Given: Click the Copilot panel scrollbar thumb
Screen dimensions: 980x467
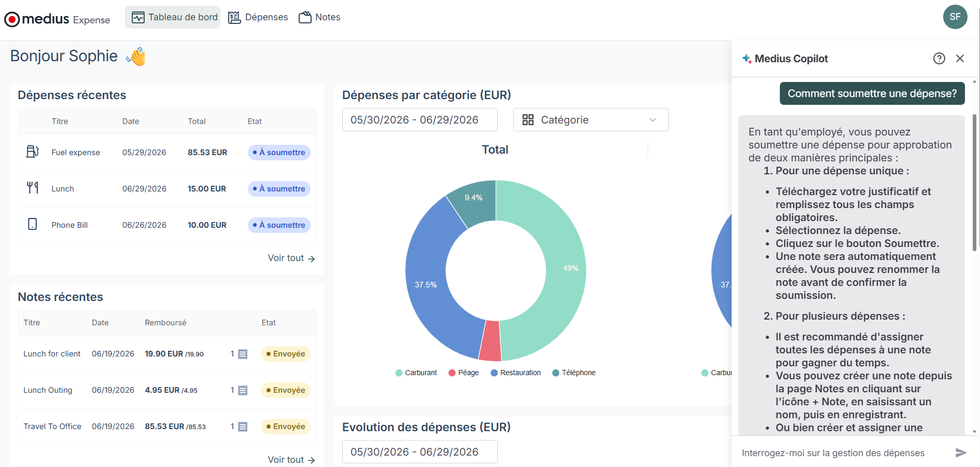Looking at the screenshot, I should 975,182.
